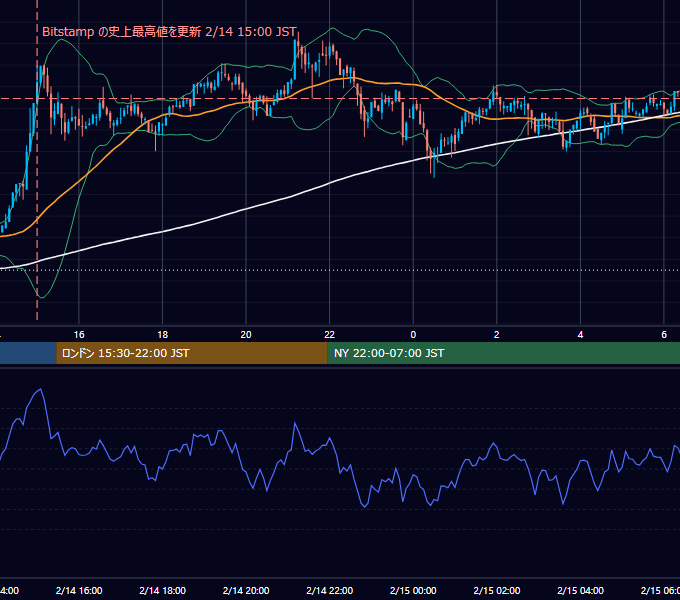Click the 2/15 00:00 date label
Image resolution: width=680 pixels, height=600 pixels.
(x=413, y=590)
